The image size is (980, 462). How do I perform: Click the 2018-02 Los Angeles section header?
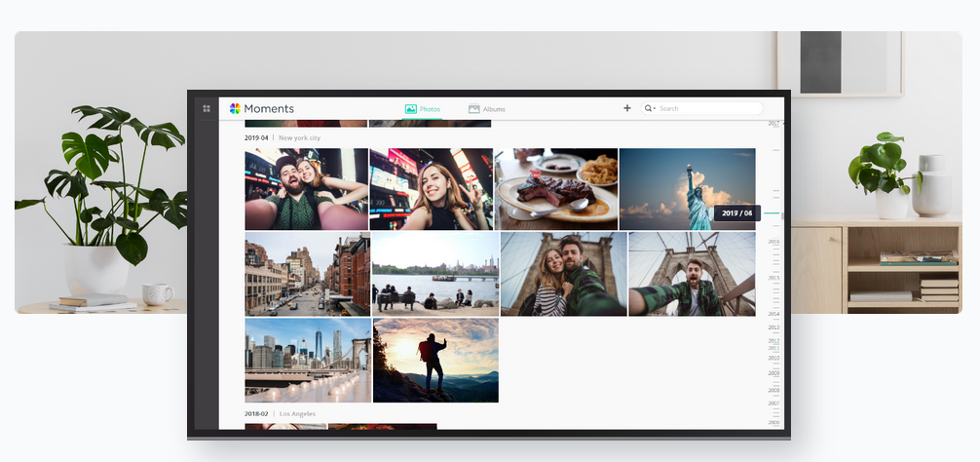click(x=280, y=414)
